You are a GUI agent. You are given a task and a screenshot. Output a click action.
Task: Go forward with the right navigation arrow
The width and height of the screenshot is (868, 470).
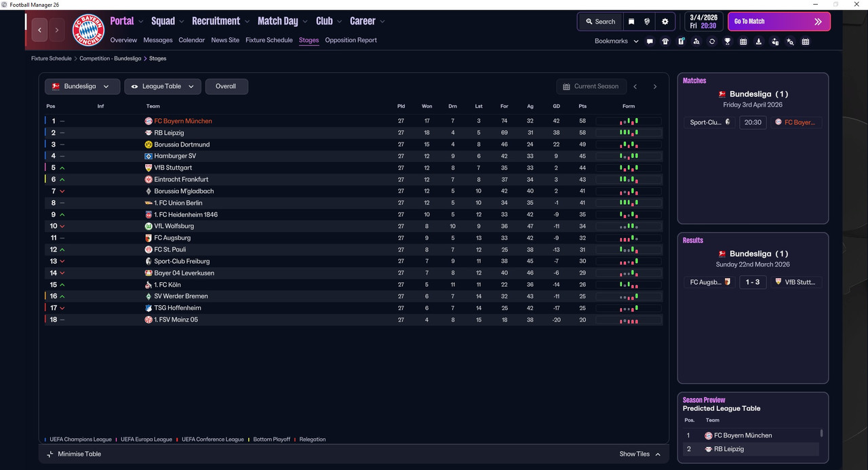pyautogui.click(x=57, y=31)
